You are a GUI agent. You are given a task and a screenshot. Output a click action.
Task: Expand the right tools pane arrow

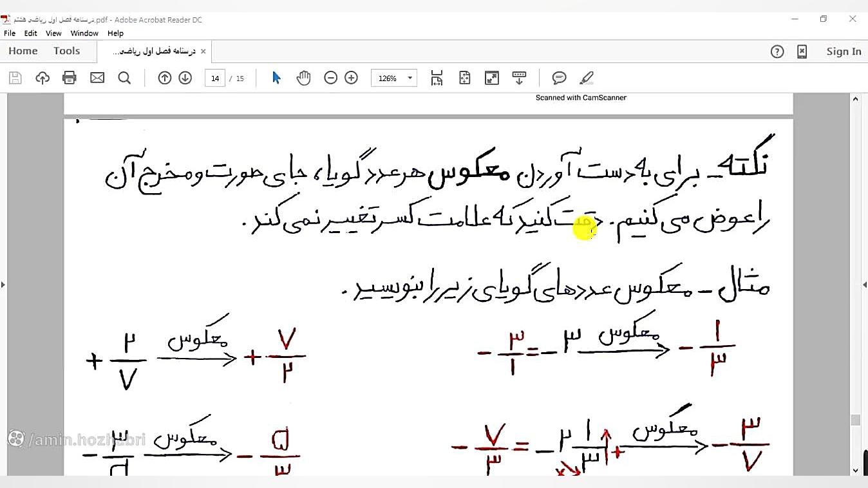pyautogui.click(x=865, y=284)
